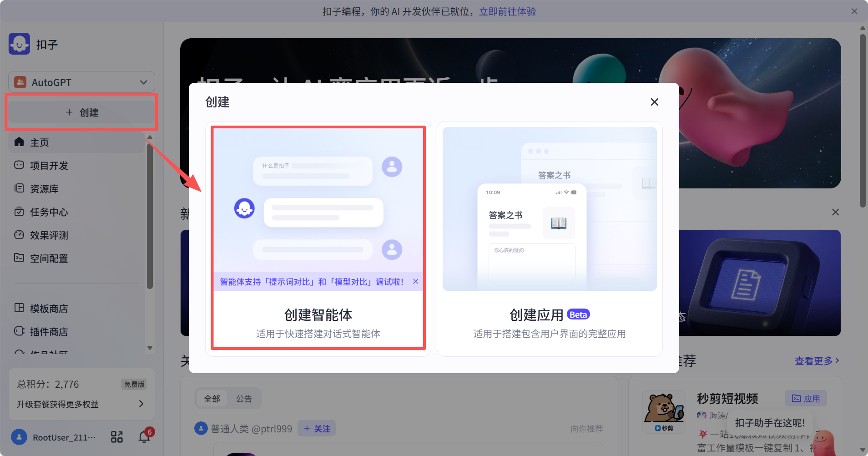Screen dimensions: 868x456
Task: Click the 普通人类 user avatar
Action: tap(201, 428)
